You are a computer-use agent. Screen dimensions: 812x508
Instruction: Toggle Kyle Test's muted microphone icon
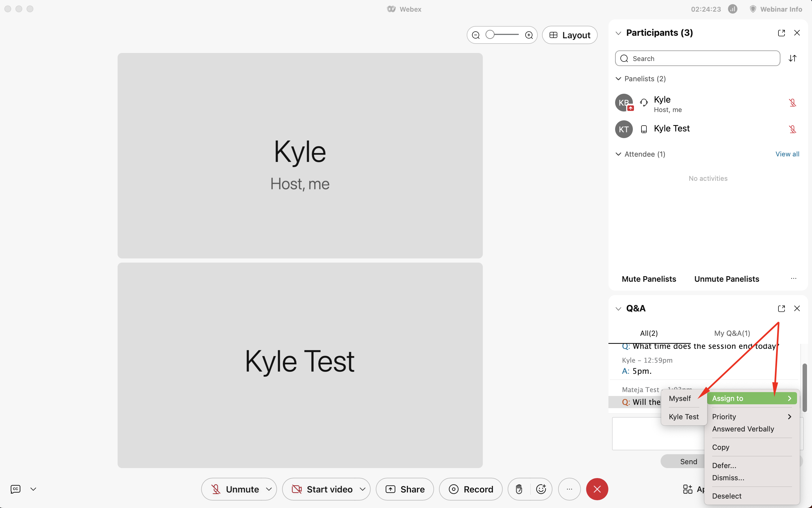tap(793, 129)
